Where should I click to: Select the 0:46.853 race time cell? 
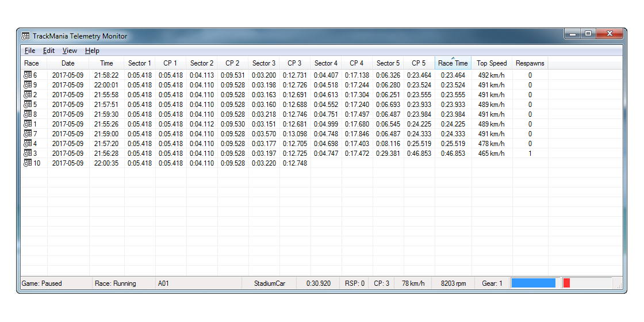point(453,153)
